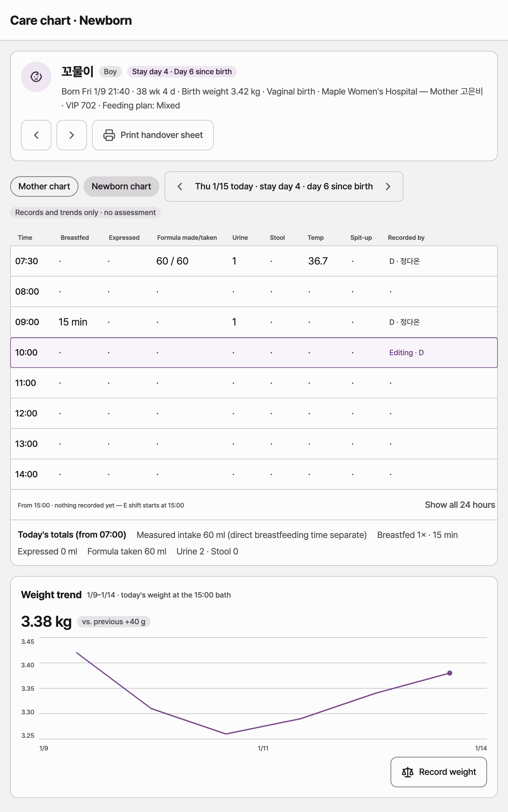Click formula value 60 / 60
The image size is (508, 812).
[172, 261]
